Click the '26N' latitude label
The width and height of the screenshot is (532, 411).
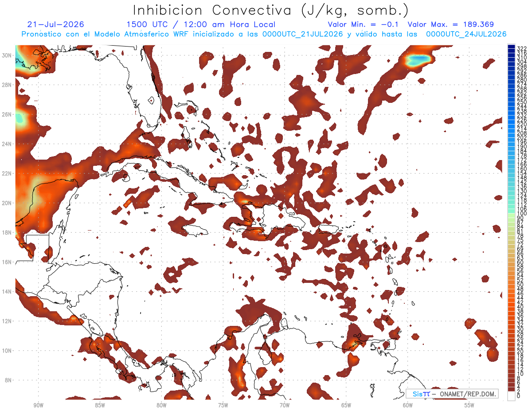(x=7, y=114)
